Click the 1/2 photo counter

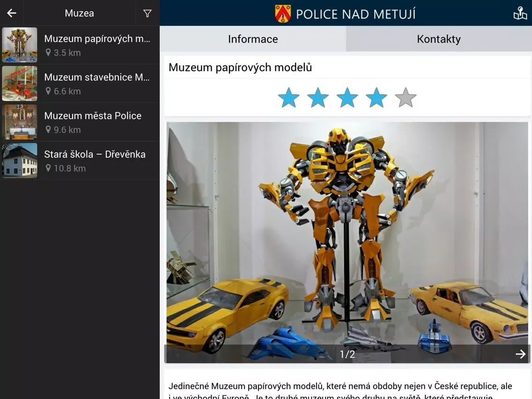click(x=347, y=354)
